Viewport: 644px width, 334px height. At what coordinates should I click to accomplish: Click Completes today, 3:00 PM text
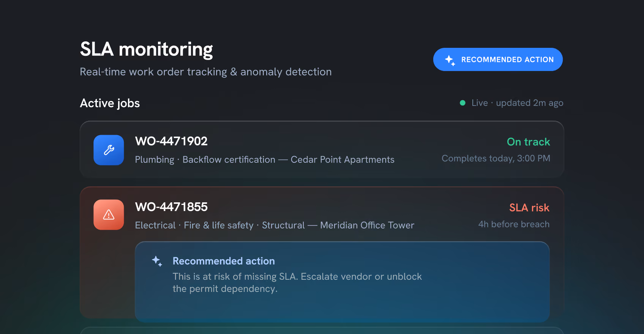(x=496, y=158)
